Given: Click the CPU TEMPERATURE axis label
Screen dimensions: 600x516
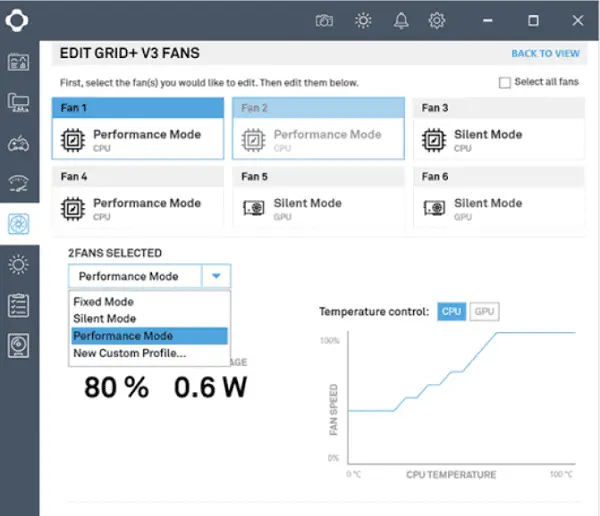Looking at the screenshot, I should tap(451, 475).
